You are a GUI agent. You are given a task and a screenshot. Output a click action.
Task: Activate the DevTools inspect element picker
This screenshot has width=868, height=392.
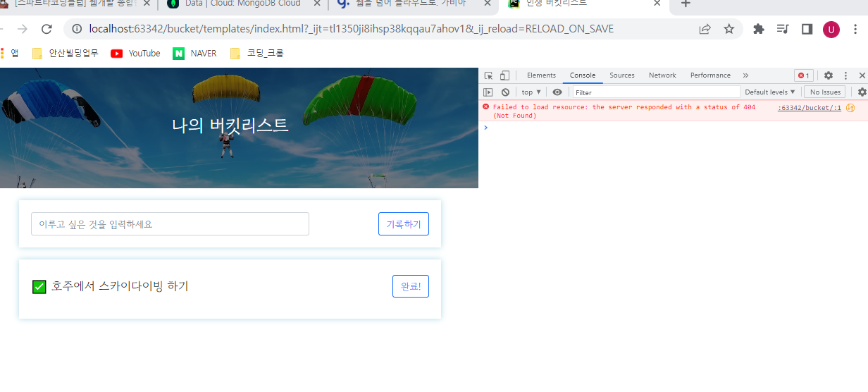(488, 75)
